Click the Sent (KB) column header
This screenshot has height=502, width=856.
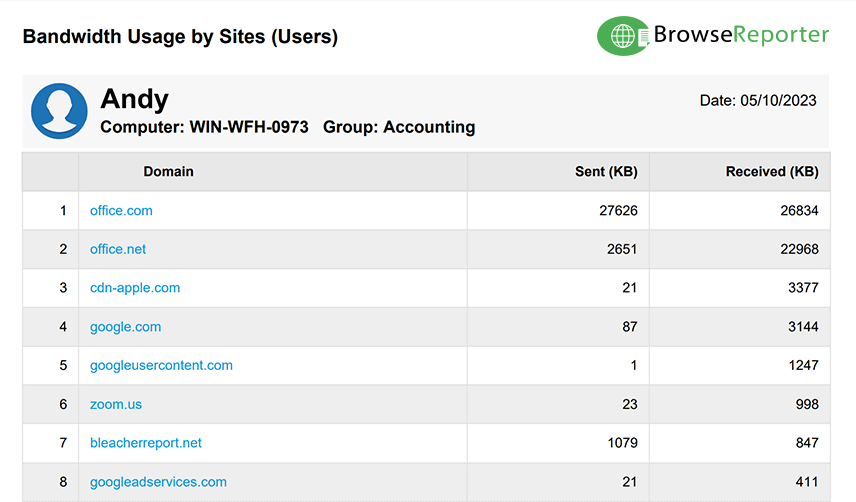pyautogui.click(x=606, y=172)
